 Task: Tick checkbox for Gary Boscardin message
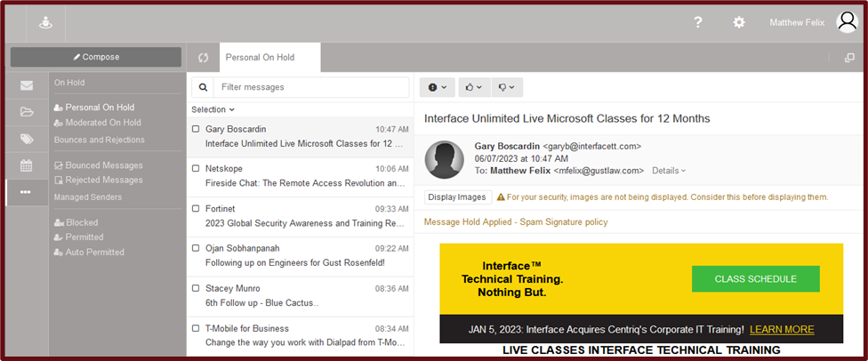tap(196, 129)
